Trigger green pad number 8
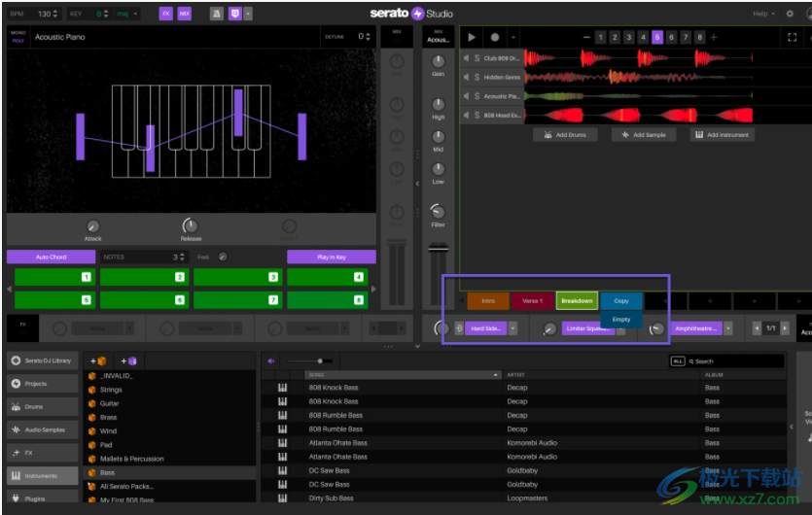812x515 pixels. click(328, 300)
